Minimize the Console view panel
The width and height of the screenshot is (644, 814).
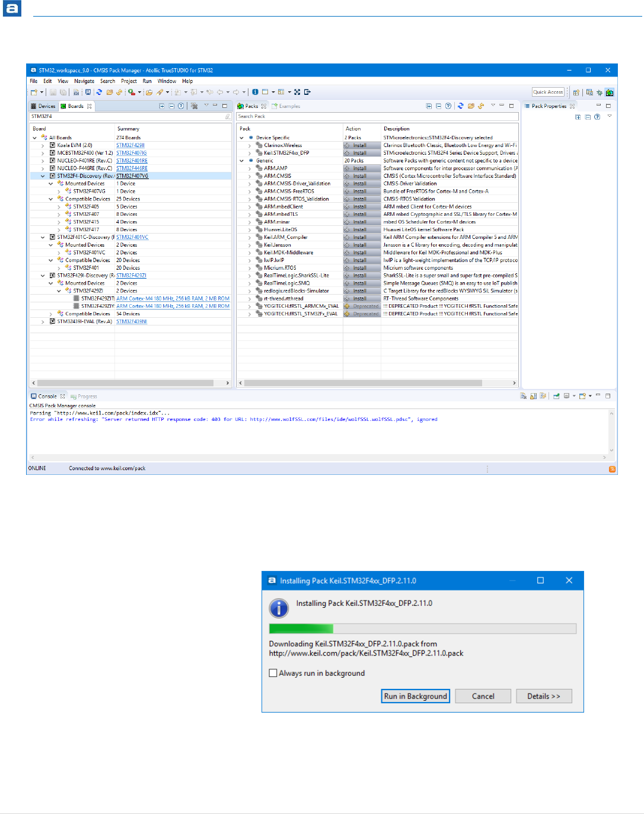click(598, 395)
